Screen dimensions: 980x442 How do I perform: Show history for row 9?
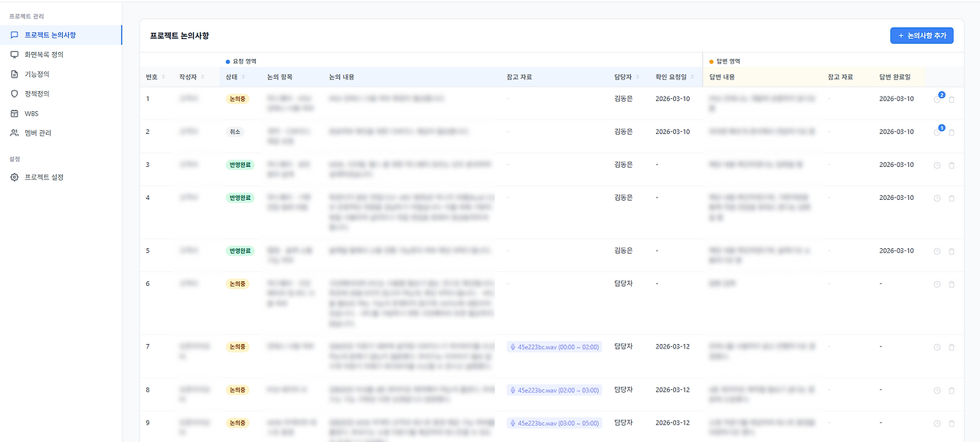(937, 423)
